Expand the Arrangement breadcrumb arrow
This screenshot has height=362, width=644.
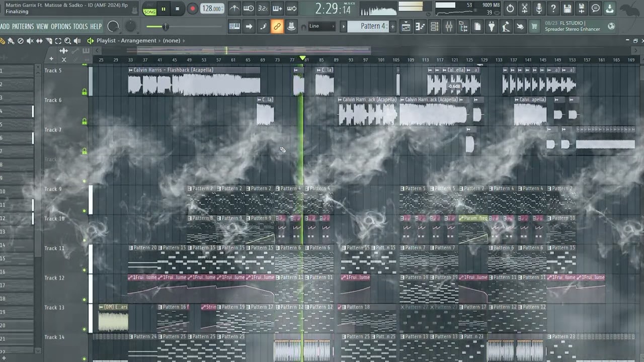(159, 41)
